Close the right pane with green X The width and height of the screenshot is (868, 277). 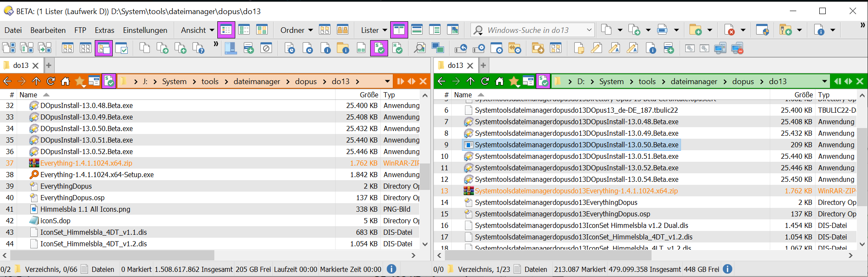(x=860, y=81)
